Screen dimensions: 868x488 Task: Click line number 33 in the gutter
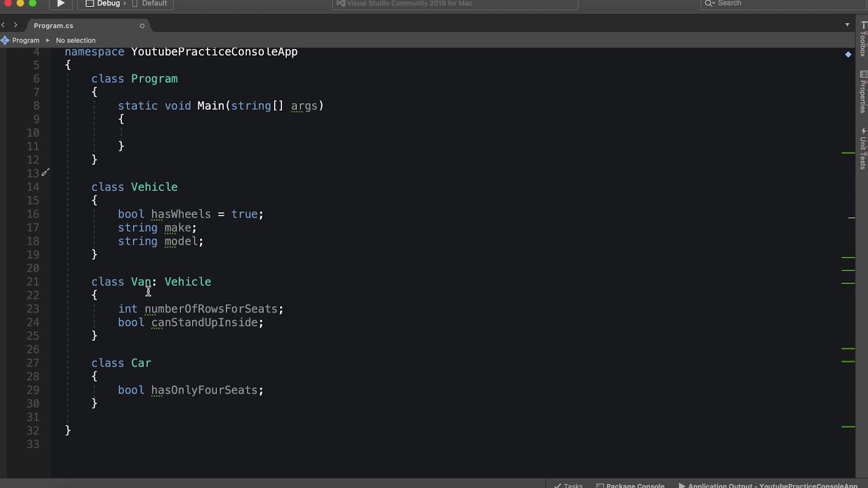tap(33, 445)
